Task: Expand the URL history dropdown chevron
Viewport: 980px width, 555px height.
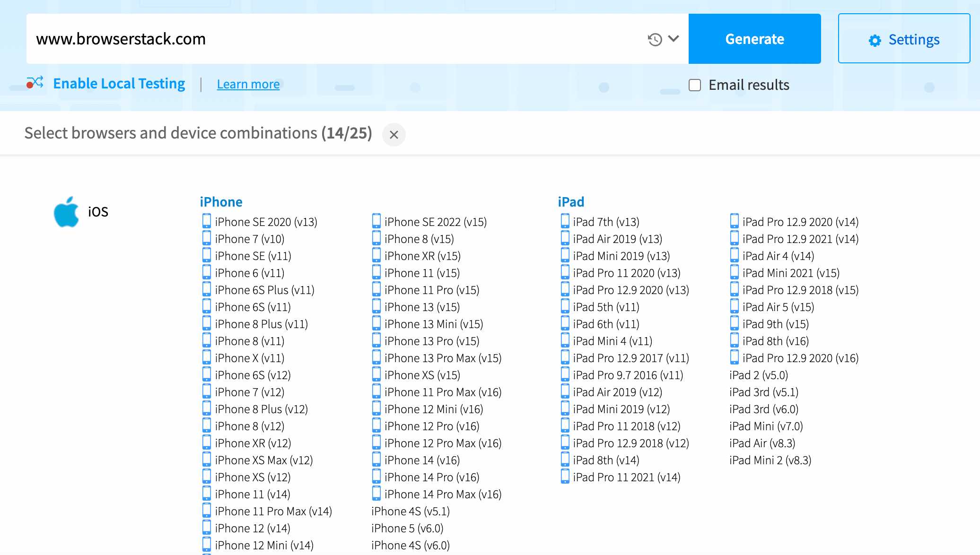Action: tap(674, 39)
